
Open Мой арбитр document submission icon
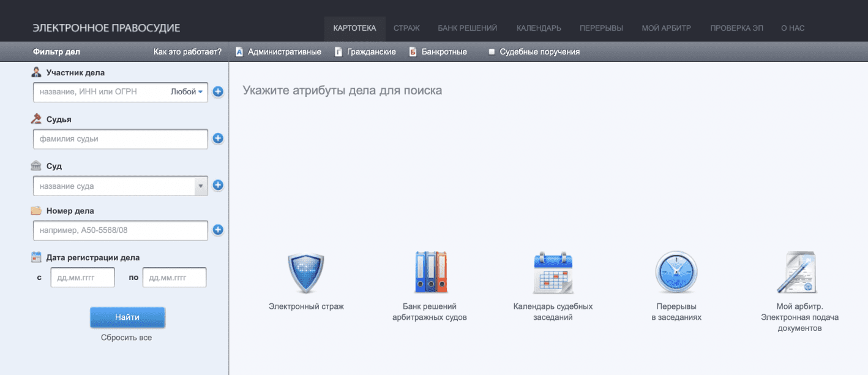coord(799,273)
